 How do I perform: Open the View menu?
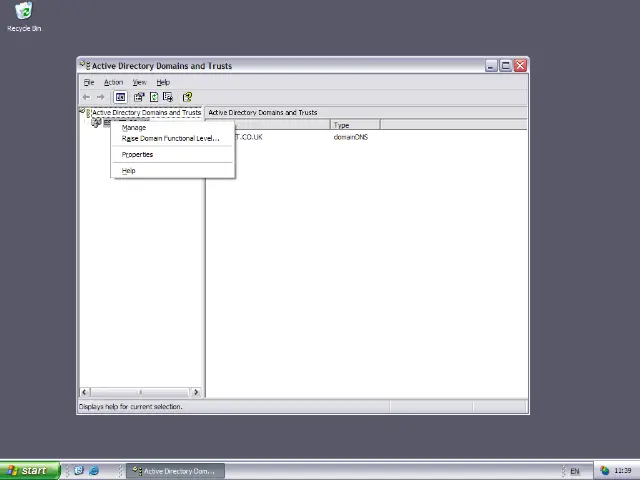(139, 82)
